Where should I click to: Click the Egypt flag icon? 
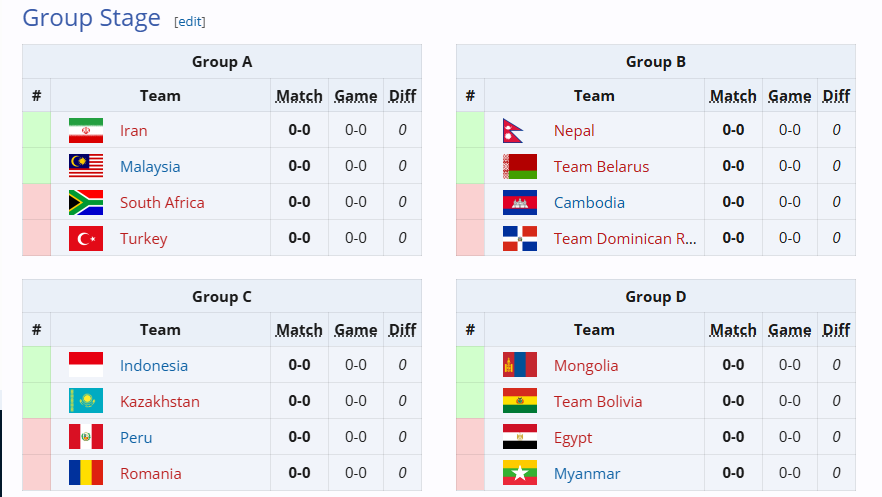[520, 438]
